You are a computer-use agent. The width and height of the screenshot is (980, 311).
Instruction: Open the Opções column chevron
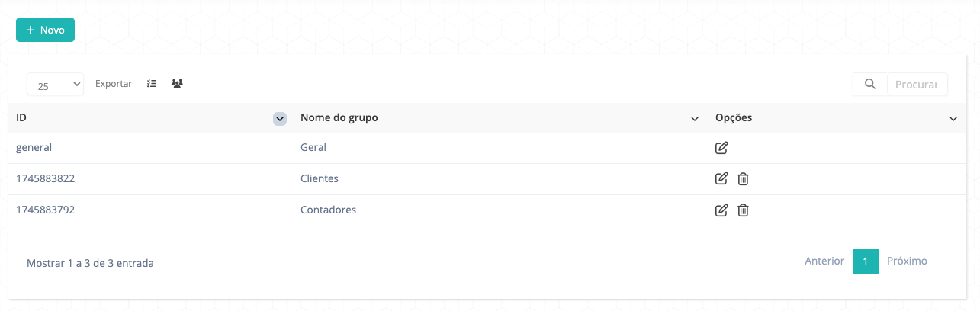click(x=953, y=119)
